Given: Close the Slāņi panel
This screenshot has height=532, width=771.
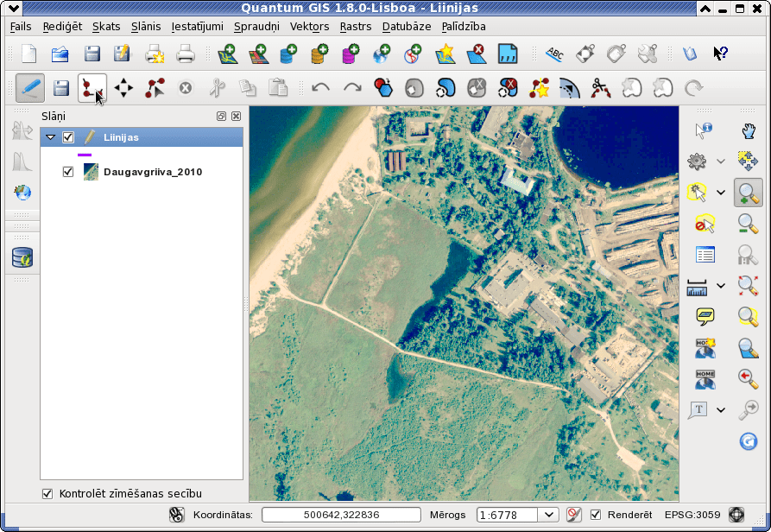Looking at the screenshot, I should click(237, 116).
